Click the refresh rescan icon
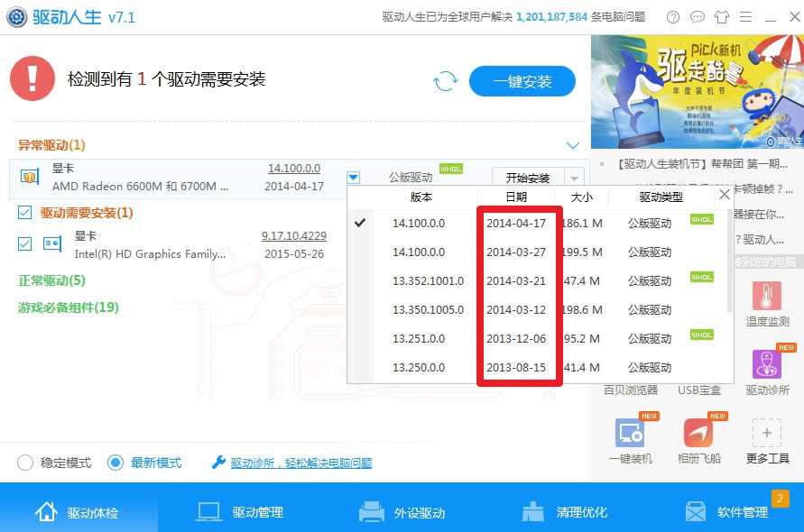 tap(445, 81)
